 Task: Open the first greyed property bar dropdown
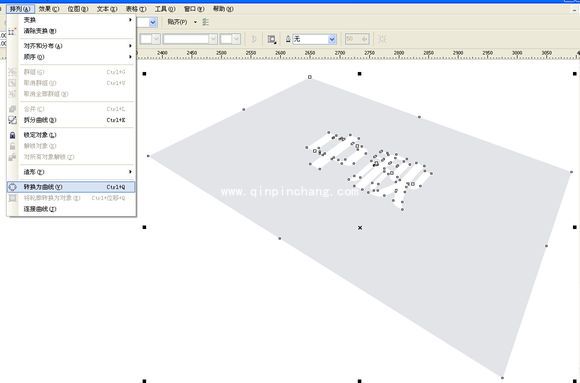tap(156, 39)
